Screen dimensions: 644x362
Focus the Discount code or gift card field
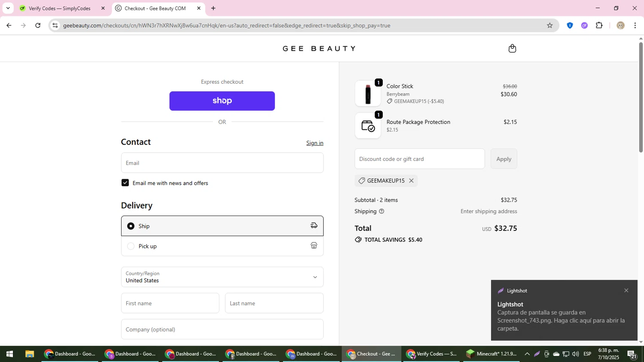(419, 159)
